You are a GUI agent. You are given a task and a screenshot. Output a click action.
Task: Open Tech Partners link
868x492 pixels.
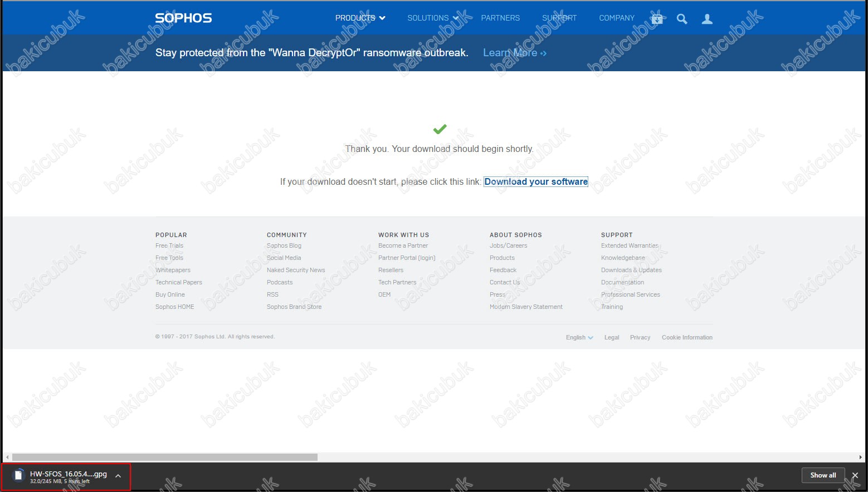397,282
